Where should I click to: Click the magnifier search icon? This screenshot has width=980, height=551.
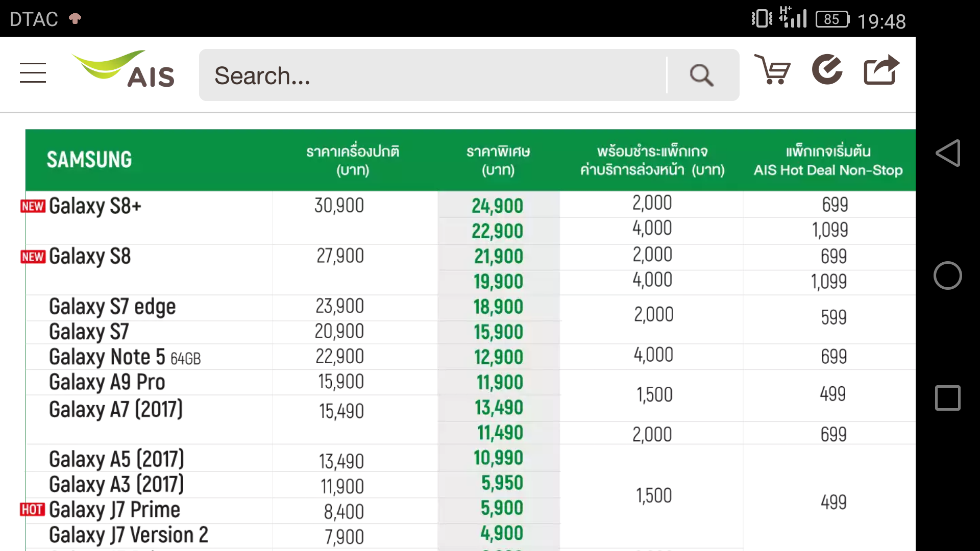[x=702, y=76]
